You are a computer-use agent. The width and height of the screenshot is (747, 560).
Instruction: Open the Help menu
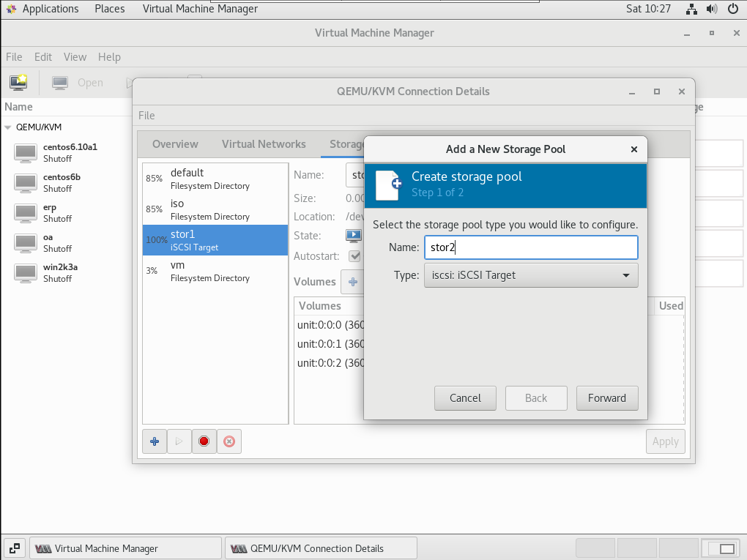click(x=109, y=57)
